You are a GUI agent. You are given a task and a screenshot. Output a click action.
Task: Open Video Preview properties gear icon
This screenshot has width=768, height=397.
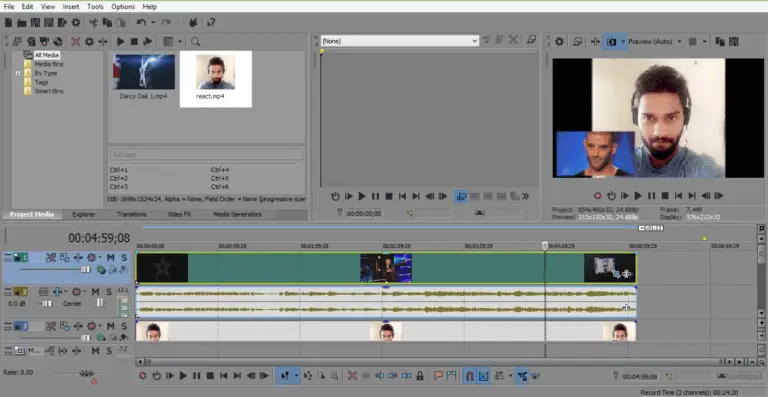click(x=559, y=42)
